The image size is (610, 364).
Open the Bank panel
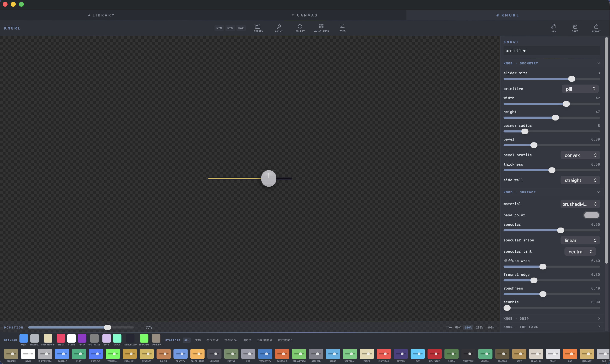click(342, 28)
